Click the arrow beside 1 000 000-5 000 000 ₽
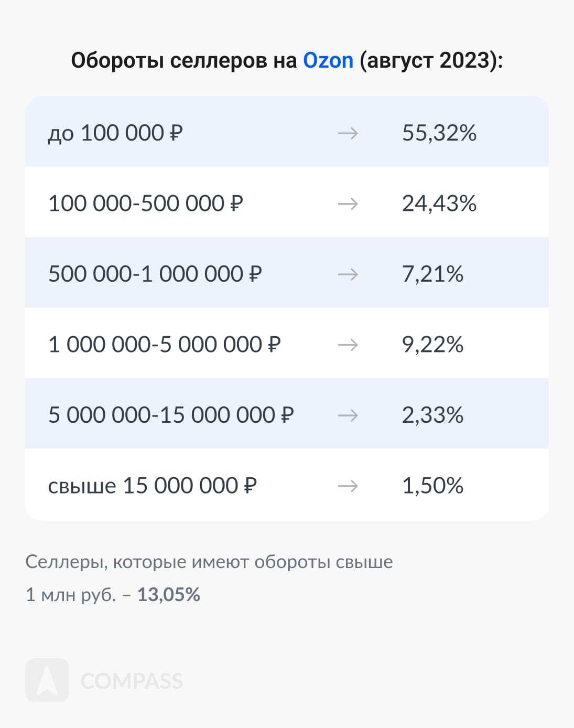 348,345
